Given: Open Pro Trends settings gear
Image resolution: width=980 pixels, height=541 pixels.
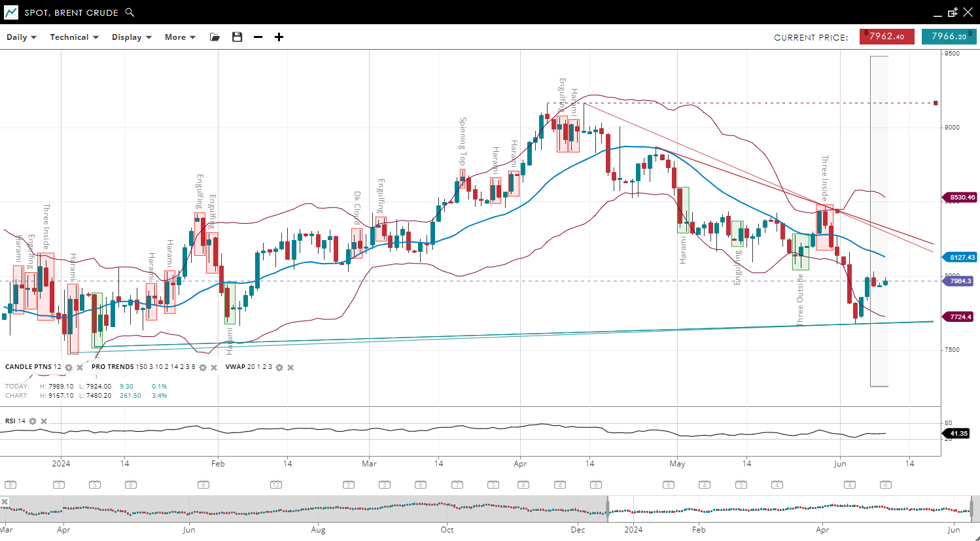Looking at the screenshot, I should (203, 368).
